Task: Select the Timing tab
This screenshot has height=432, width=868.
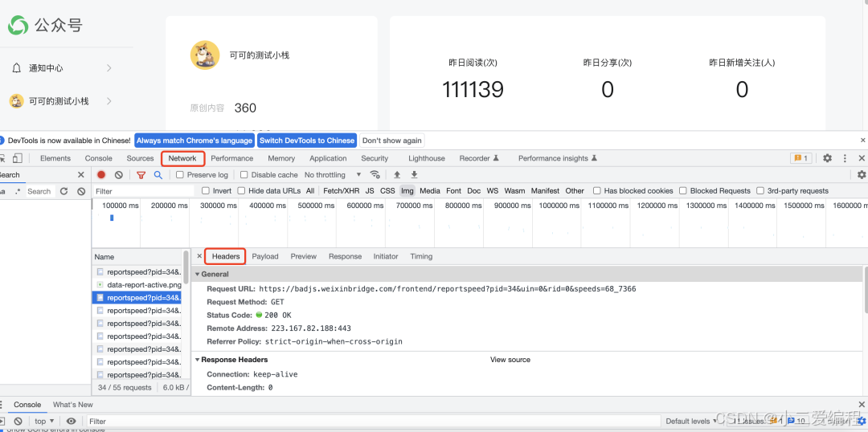Action: 421,256
